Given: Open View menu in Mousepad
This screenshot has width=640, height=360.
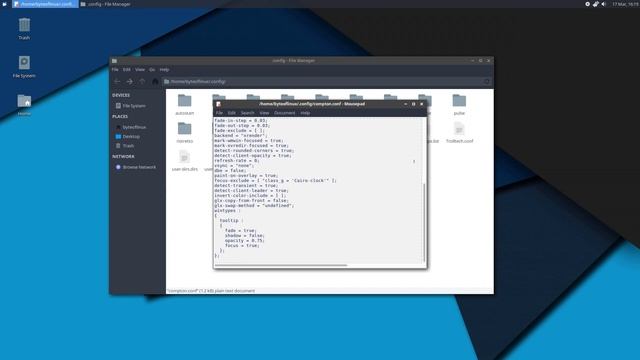Looking at the screenshot, I should tap(264, 113).
